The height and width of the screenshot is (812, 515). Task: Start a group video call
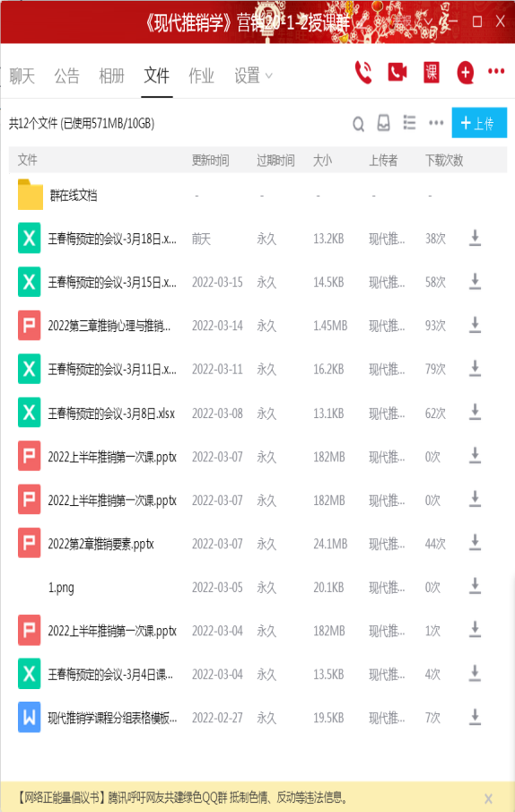pyautogui.click(x=397, y=72)
